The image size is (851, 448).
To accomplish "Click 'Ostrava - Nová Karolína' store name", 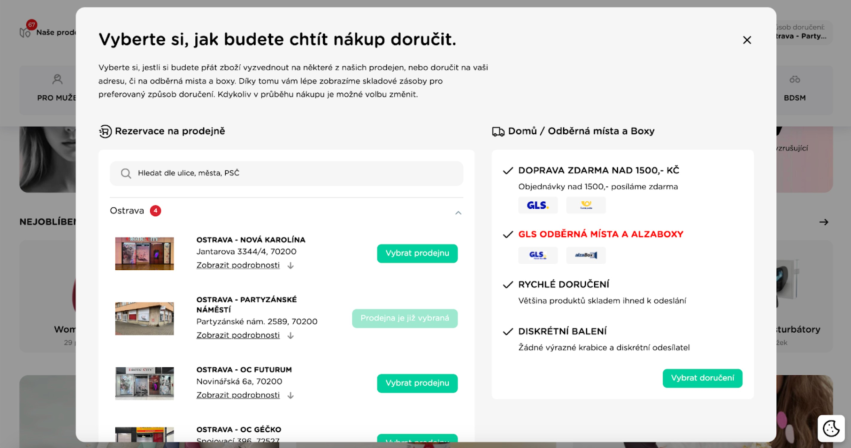I will [x=251, y=240].
